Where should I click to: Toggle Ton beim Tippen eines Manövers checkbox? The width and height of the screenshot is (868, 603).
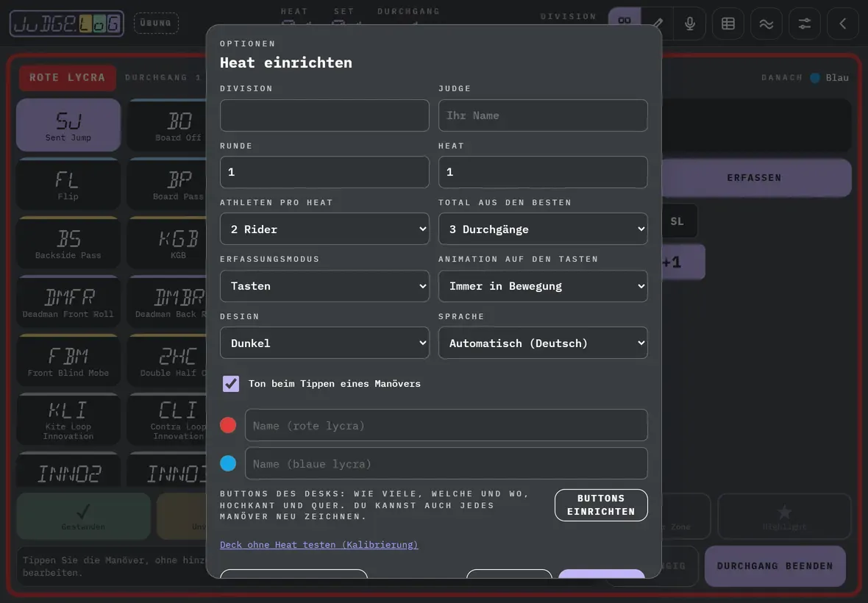tap(231, 383)
